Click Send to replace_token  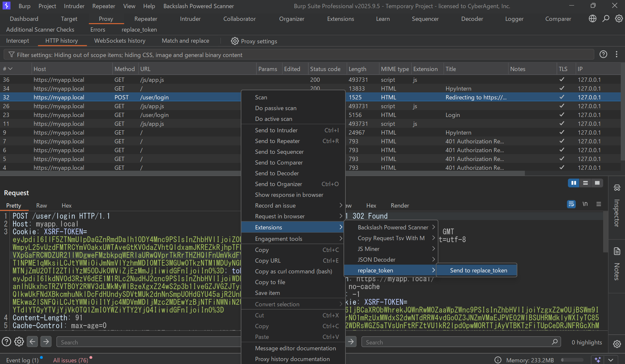[478, 270]
